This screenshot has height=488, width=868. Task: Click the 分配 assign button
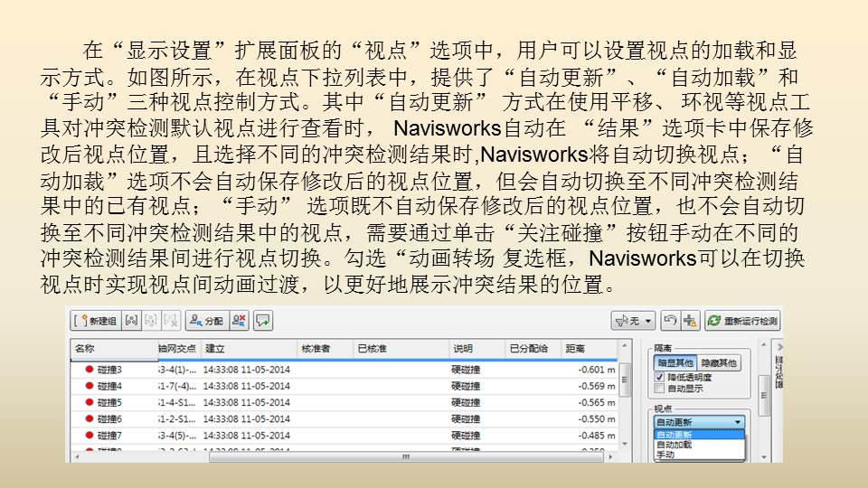[206, 321]
